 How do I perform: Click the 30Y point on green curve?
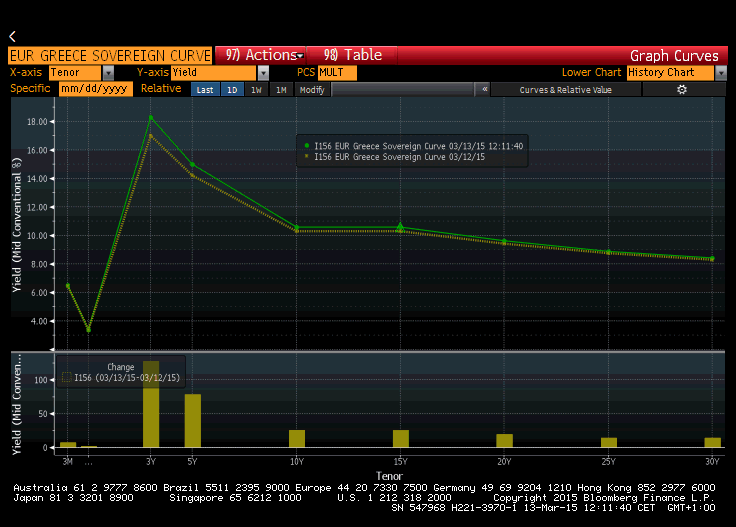click(x=713, y=259)
